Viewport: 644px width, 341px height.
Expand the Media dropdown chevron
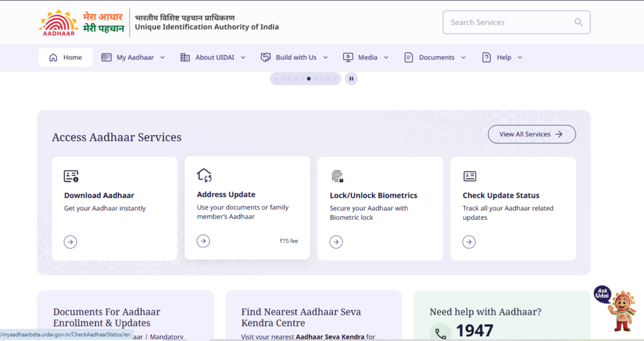[x=386, y=57]
